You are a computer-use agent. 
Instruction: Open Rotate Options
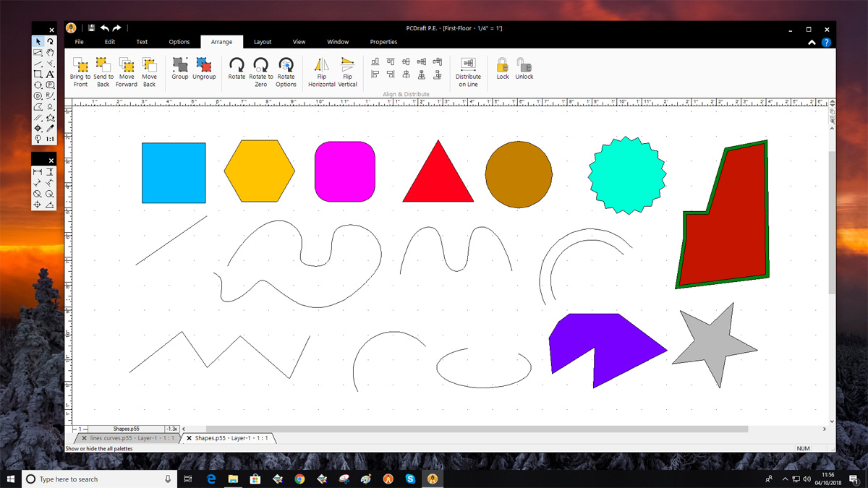coord(286,66)
